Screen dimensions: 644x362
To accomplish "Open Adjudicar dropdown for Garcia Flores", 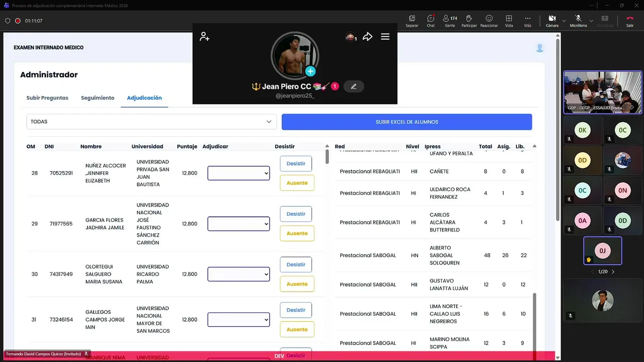I will [238, 224].
